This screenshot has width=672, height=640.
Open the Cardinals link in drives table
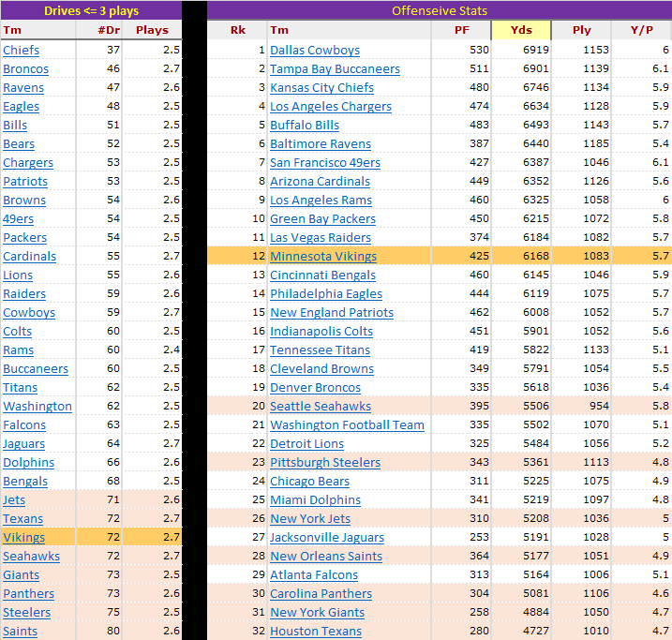(30, 257)
